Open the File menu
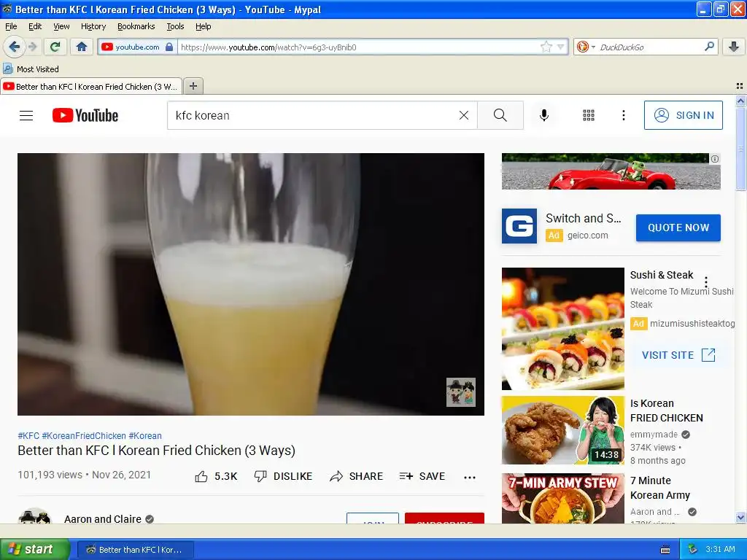Screen dimensions: 747x560 (x=11, y=26)
